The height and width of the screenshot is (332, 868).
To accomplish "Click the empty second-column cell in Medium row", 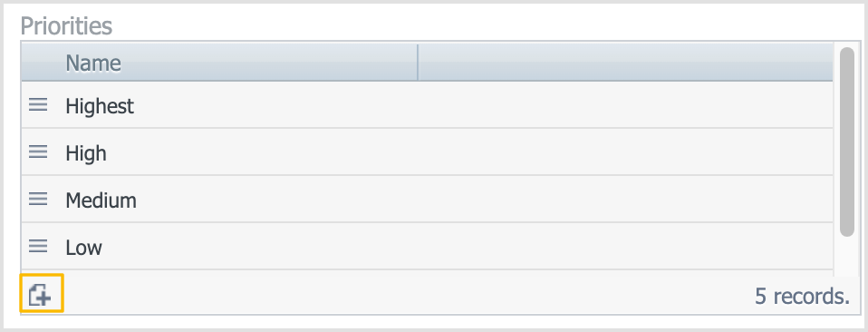I will coord(625,199).
